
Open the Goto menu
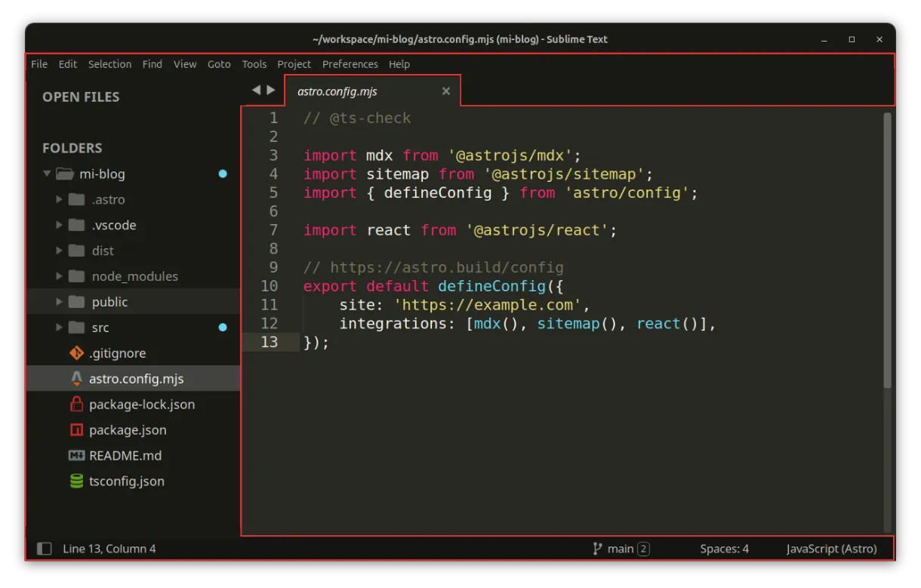coord(219,64)
